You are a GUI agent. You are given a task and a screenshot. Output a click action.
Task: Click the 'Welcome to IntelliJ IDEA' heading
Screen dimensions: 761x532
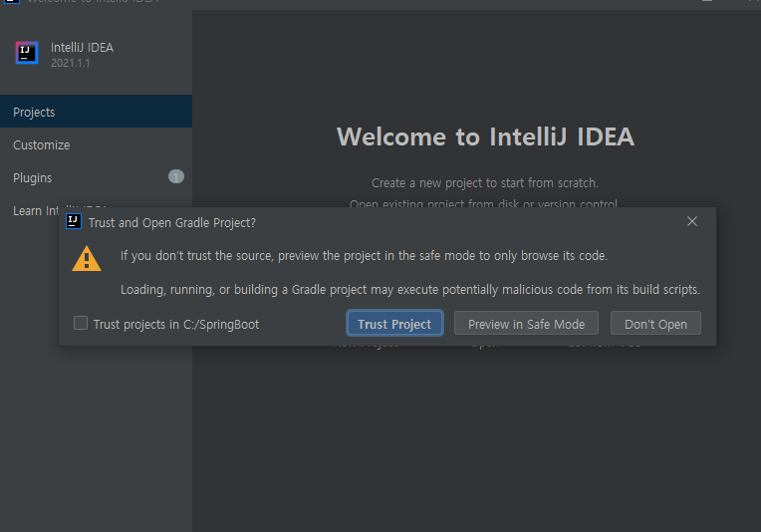485,136
